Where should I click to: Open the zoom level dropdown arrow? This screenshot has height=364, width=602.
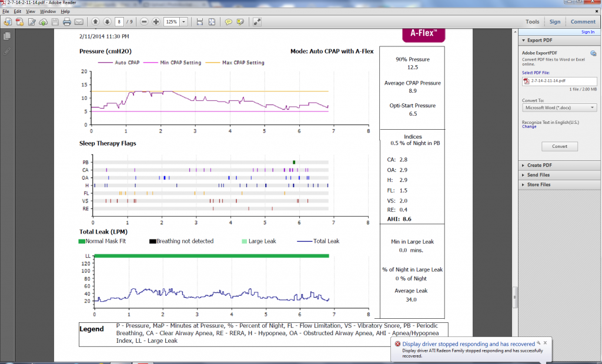(183, 22)
